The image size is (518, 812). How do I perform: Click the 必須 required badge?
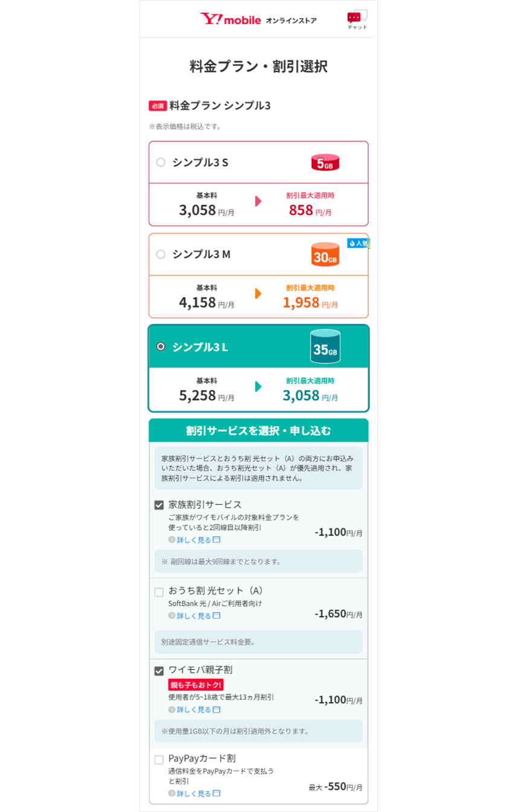[x=158, y=106]
